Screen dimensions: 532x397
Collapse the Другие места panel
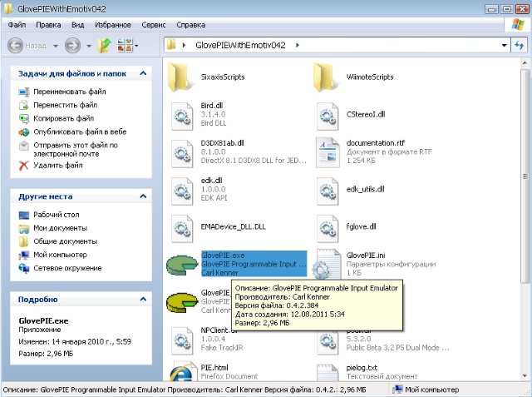143,196
